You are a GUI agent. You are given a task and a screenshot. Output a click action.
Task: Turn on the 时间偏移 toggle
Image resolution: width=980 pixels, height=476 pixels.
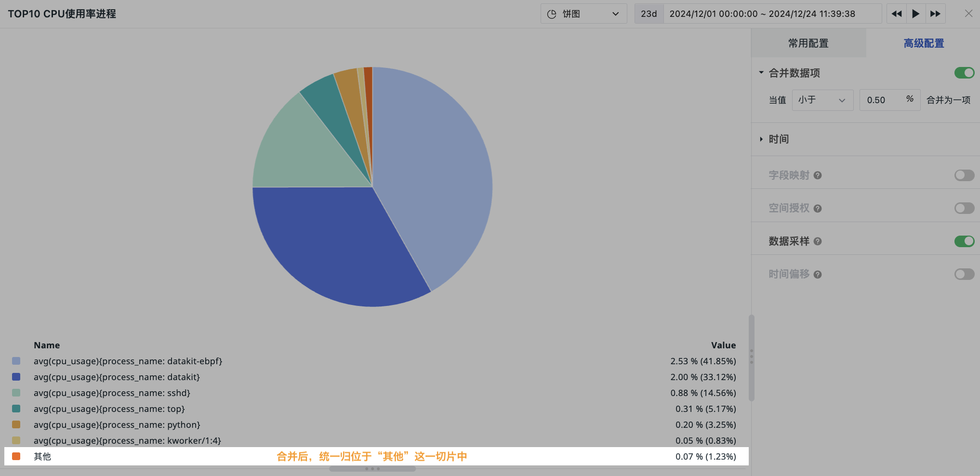pyautogui.click(x=964, y=275)
